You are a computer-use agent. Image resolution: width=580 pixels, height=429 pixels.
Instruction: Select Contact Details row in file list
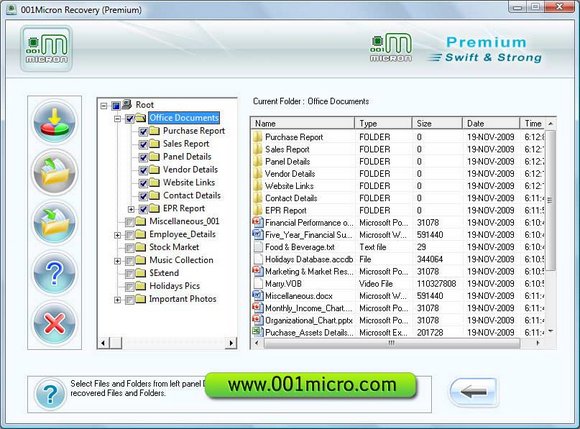click(399, 198)
